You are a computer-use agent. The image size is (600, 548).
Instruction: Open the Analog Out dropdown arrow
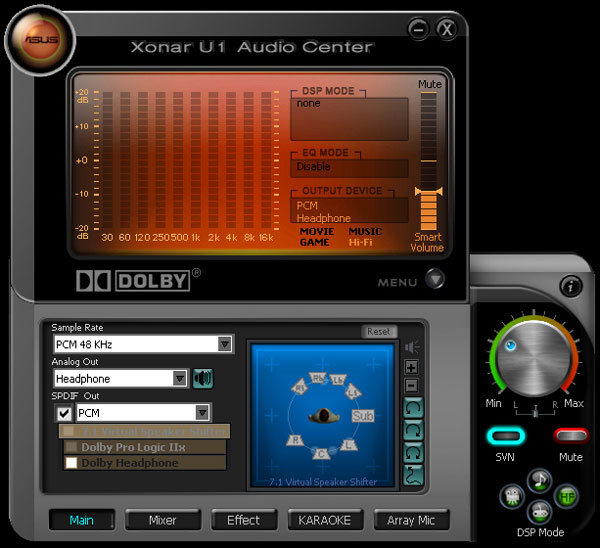click(179, 378)
